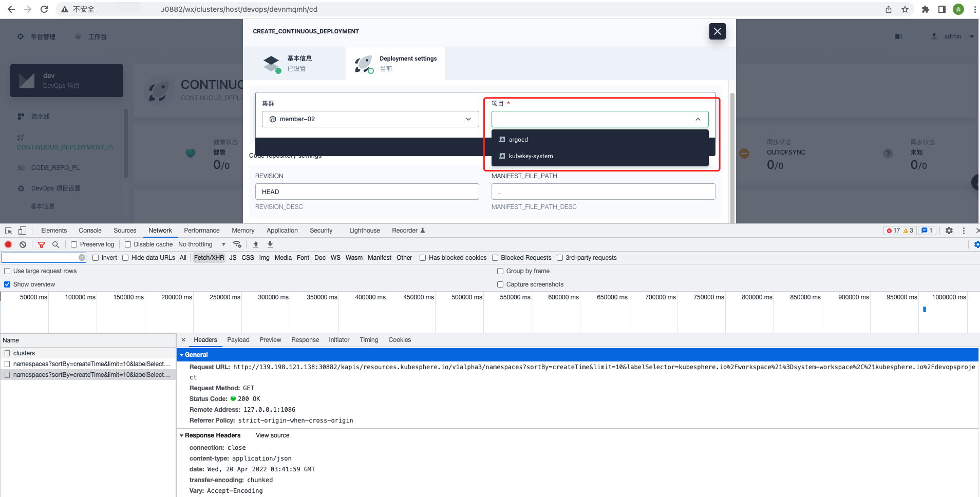Enable Has blocked cookies filter
This screenshot has height=497, width=980.
(423, 258)
